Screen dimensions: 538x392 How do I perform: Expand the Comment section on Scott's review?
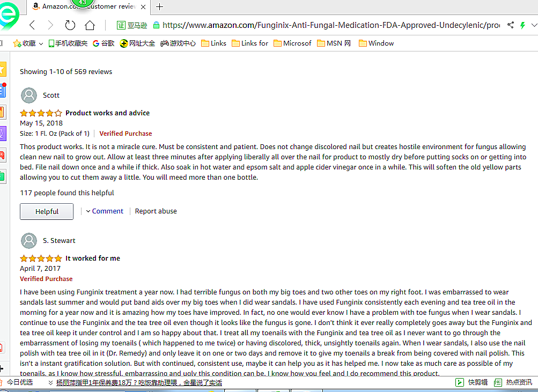(x=105, y=211)
